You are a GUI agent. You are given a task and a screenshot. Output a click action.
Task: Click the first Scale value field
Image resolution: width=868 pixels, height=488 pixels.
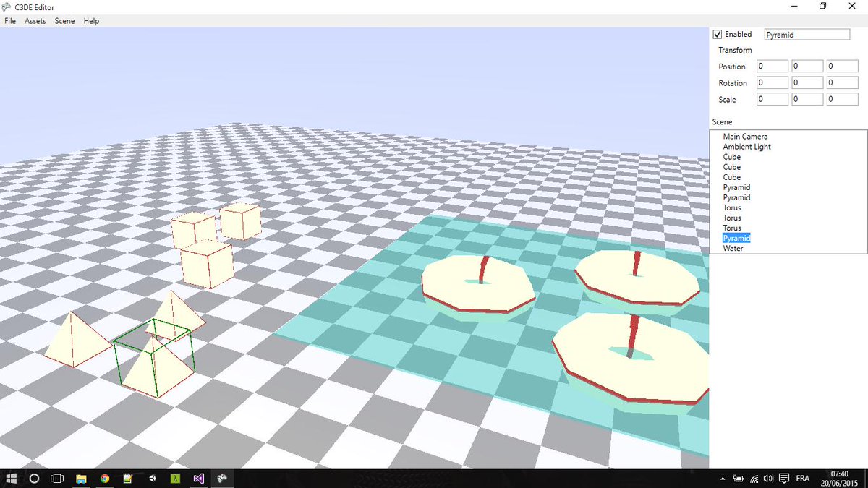point(772,99)
